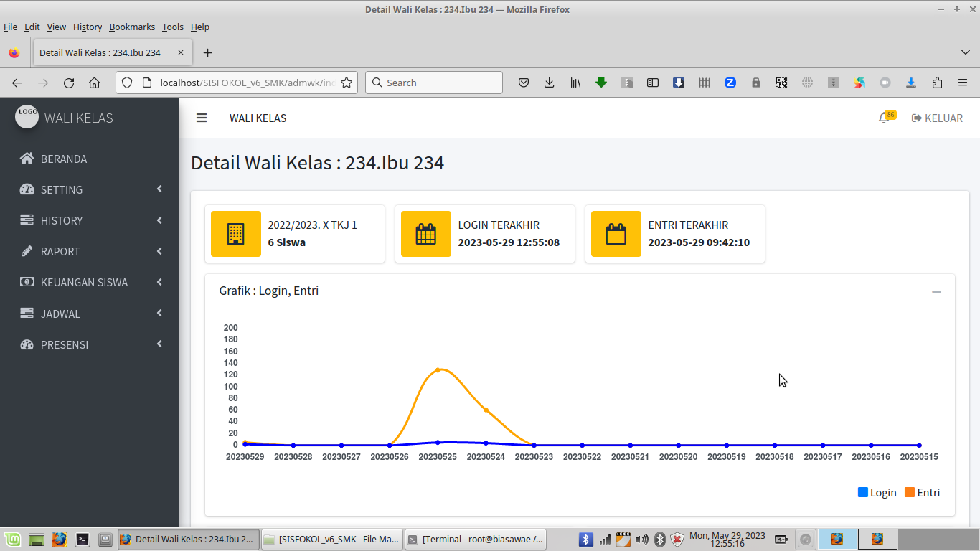Screen dimensions: 980x551
Task: Toggle the Login series in chart legend
Action: [877, 493]
